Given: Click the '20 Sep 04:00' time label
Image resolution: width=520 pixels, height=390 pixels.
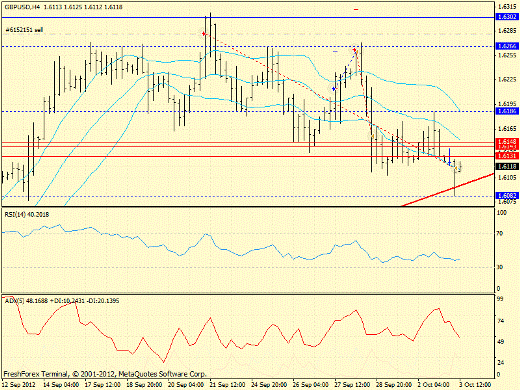Looking at the screenshot, I should tap(186, 384).
